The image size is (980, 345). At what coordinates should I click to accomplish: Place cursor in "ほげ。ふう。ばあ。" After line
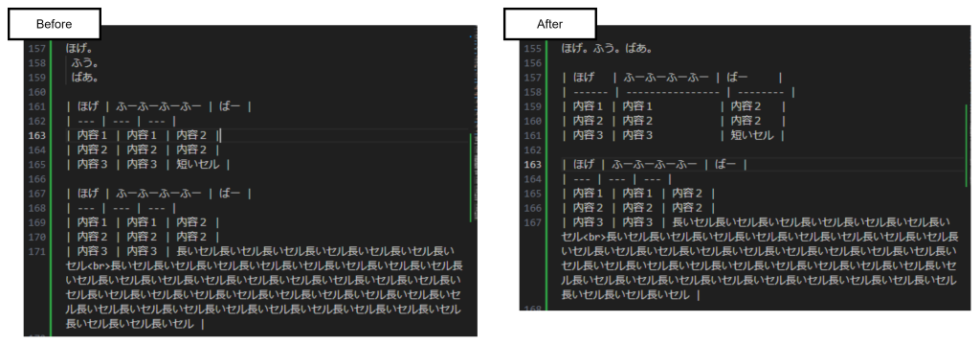point(607,48)
